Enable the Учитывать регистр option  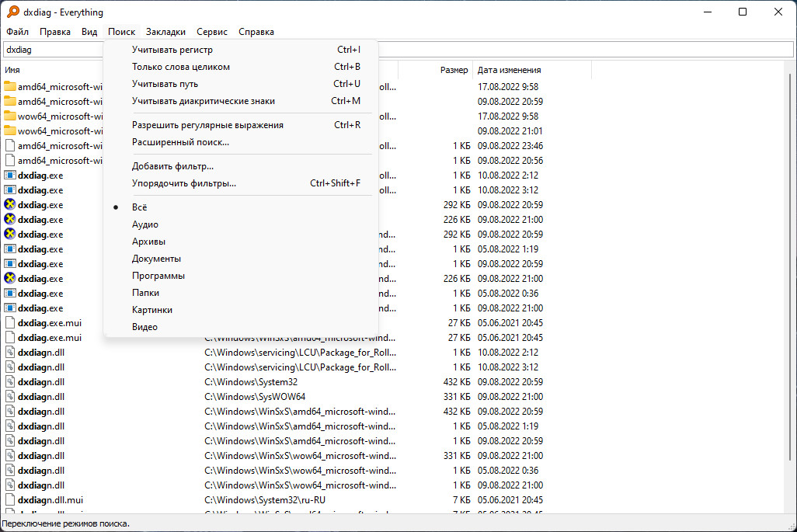(x=172, y=50)
